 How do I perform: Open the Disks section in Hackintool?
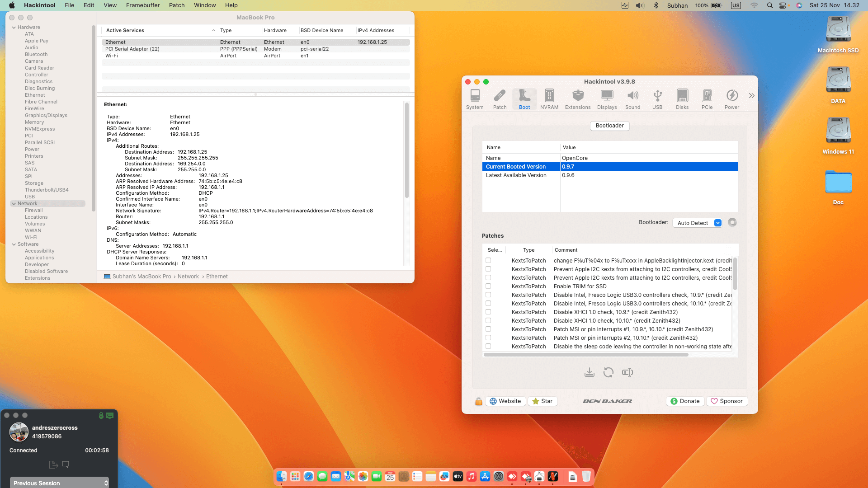pos(682,99)
